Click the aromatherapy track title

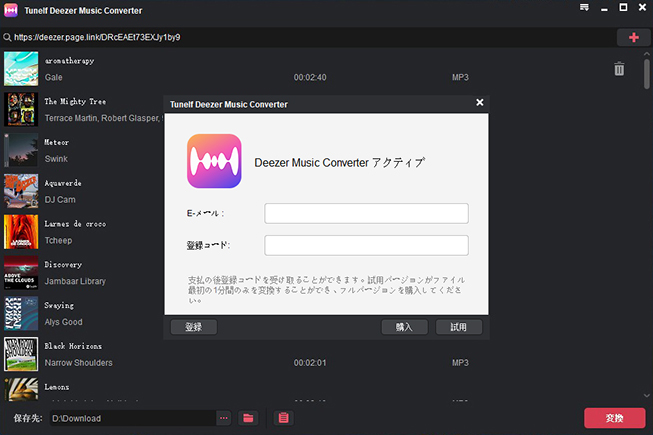click(x=70, y=61)
